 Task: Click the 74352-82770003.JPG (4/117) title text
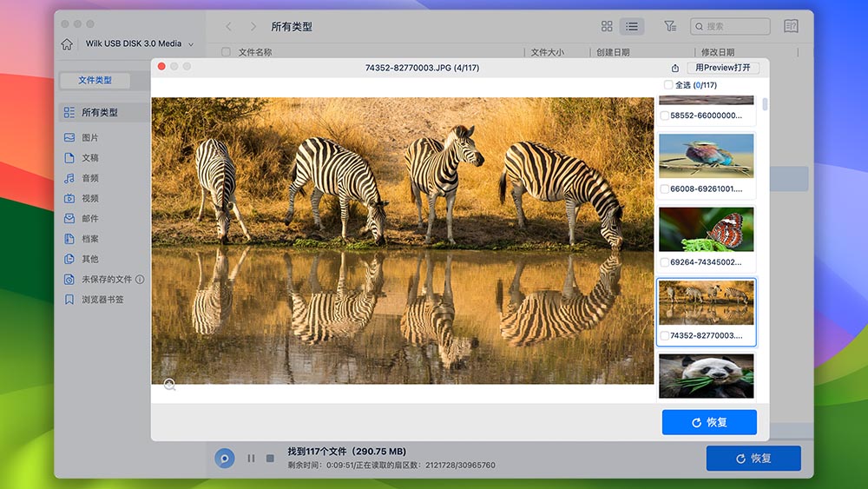click(x=422, y=68)
